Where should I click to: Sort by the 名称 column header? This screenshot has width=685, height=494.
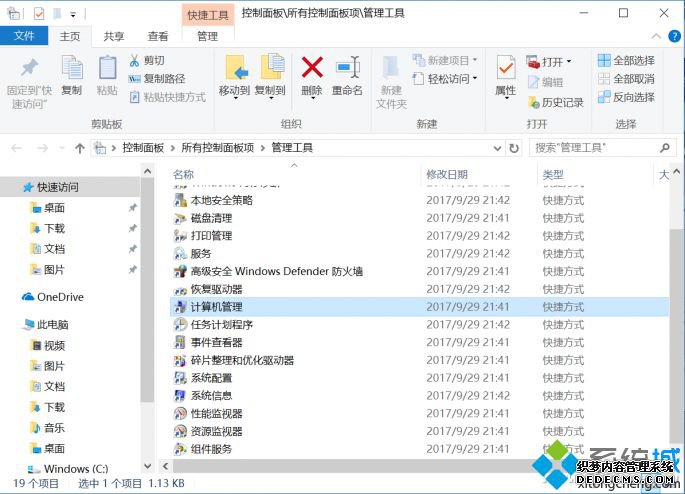(183, 175)
